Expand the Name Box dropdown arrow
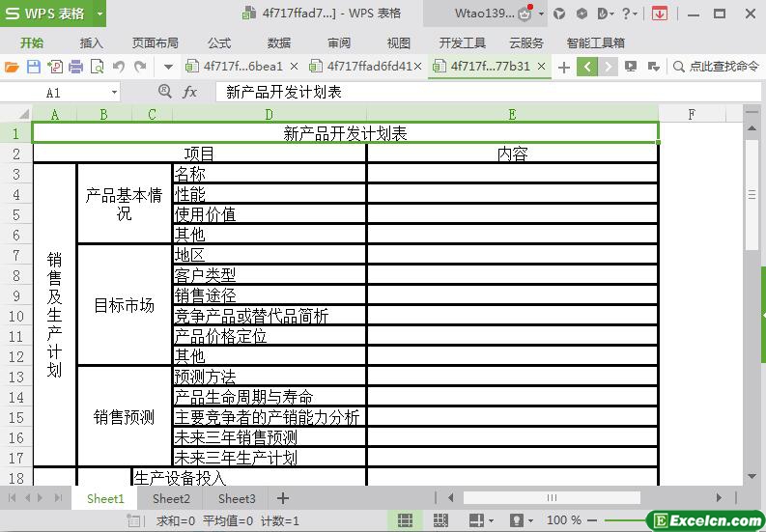766x532 pixels. (114, 93)
